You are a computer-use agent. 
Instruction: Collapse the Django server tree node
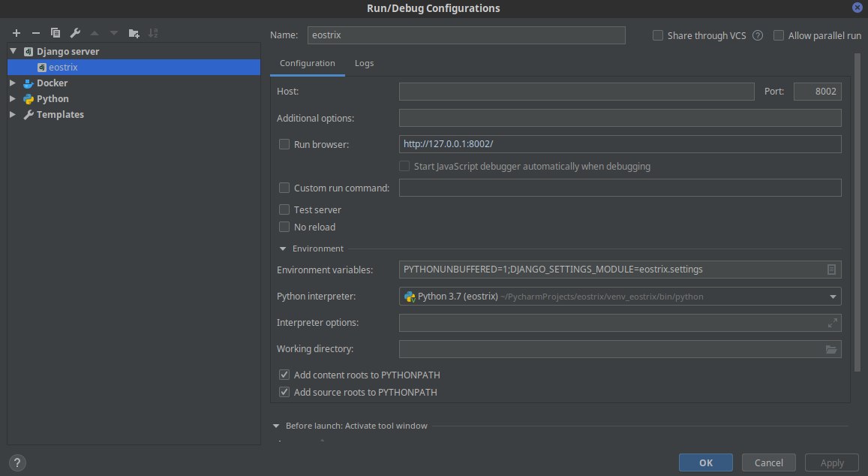pos(14,51)
